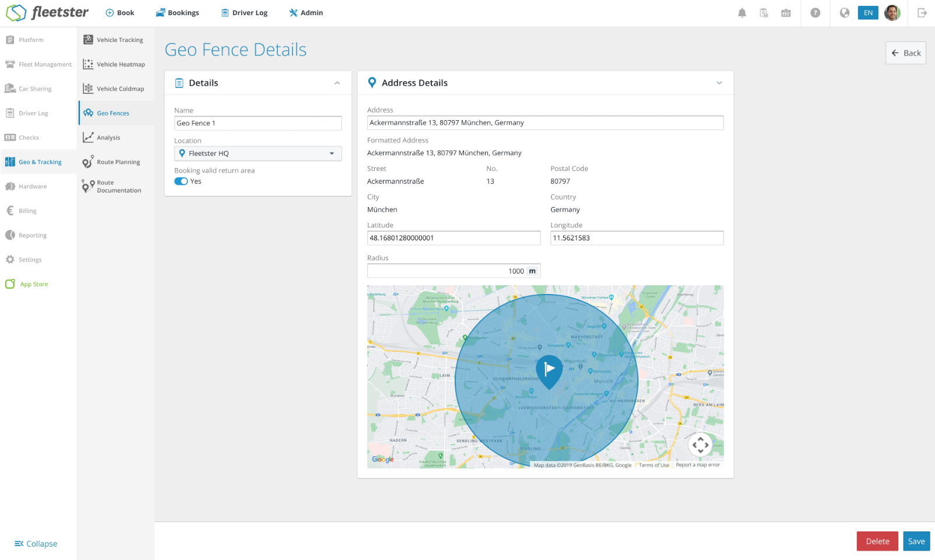Expand the Address Details panel chevron
The height and width of the screenshot is (560, 935).
click(x=719, y=83)
